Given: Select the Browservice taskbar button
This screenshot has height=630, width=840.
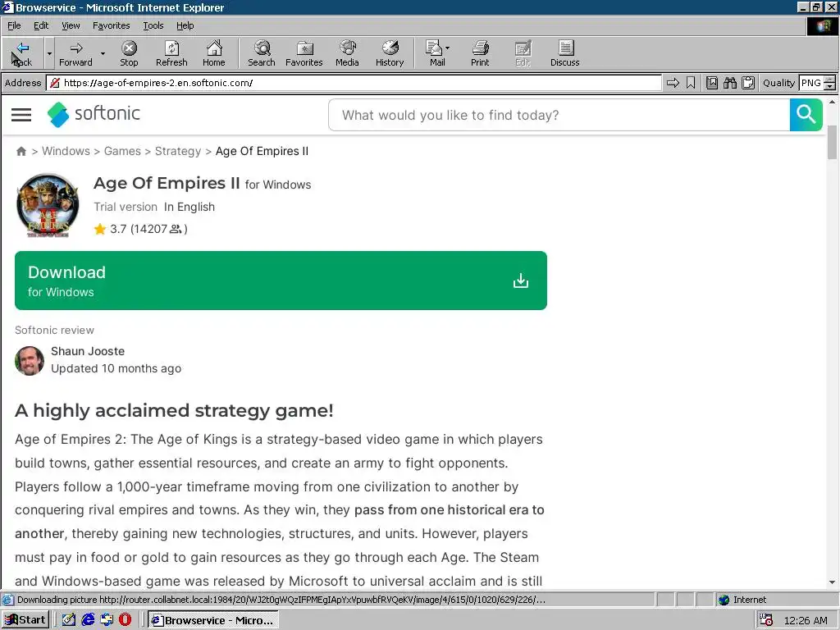Looking at the screenshot, I should point(213,620).
